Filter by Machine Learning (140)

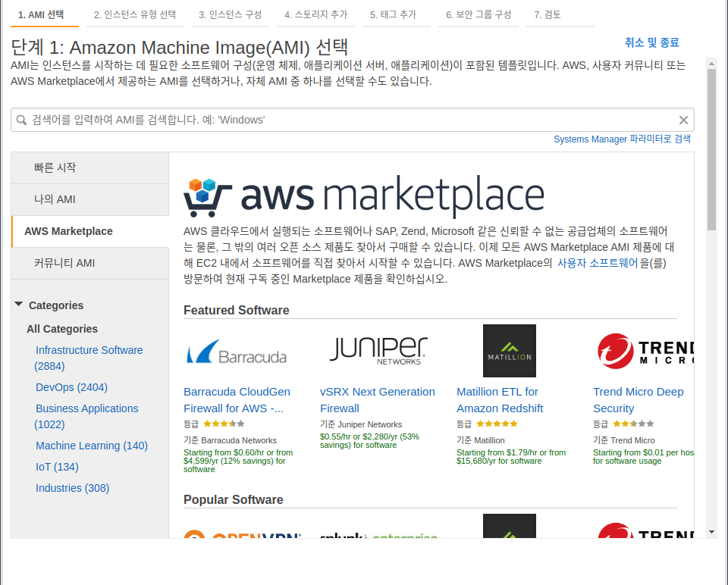tap(92, 446)
